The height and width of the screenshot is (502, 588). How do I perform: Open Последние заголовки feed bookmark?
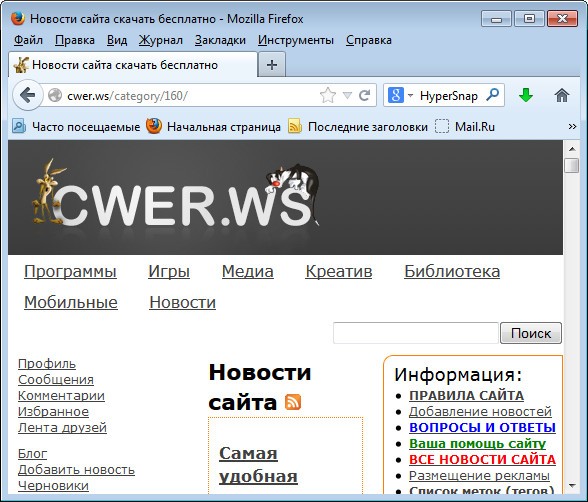coord(358,127)
